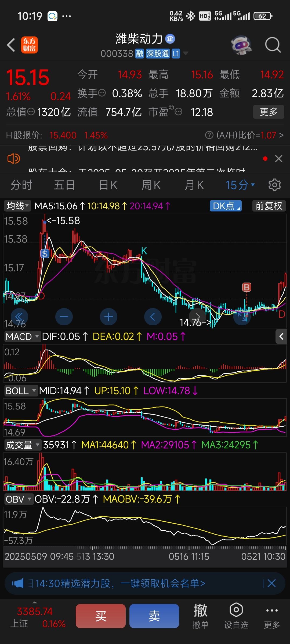Collapse side panel arrow beside MACD
Image resolution: width=290 pixels, height=644 pixels.
[281, 336]
